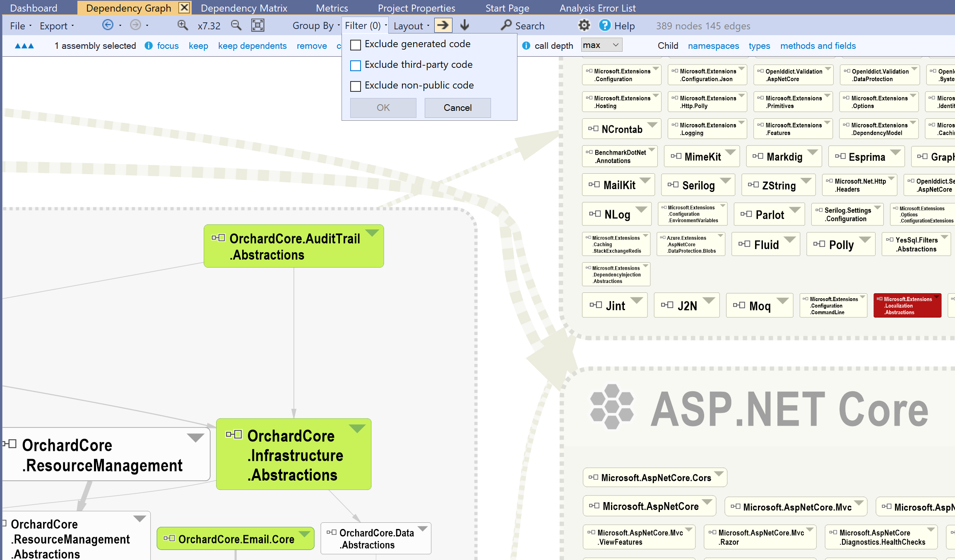
Task: Close the Dependency Graph tab
Action: click(x=184, y=8)
